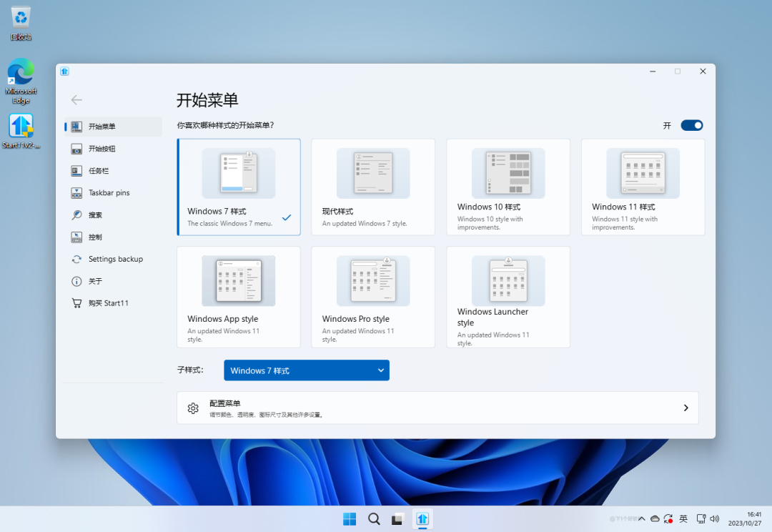Open 任务栏 settings in the sidebar
Screen dimensions: 772x532
point(99,171)
